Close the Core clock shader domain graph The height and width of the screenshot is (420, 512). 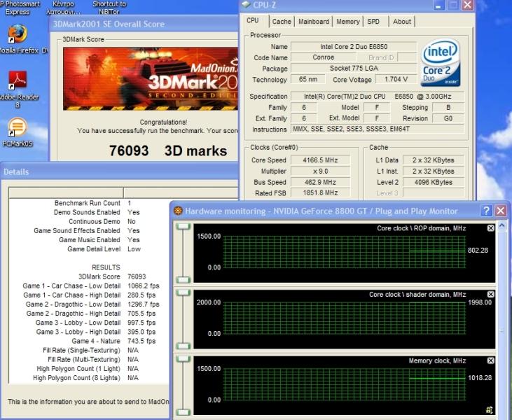click(490, 295)
